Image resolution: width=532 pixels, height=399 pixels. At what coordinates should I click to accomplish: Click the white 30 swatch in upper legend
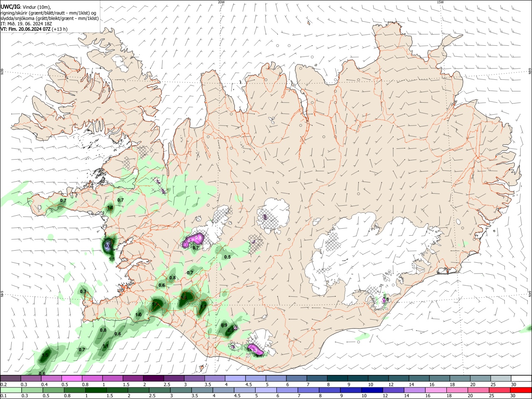coord(521,378)
